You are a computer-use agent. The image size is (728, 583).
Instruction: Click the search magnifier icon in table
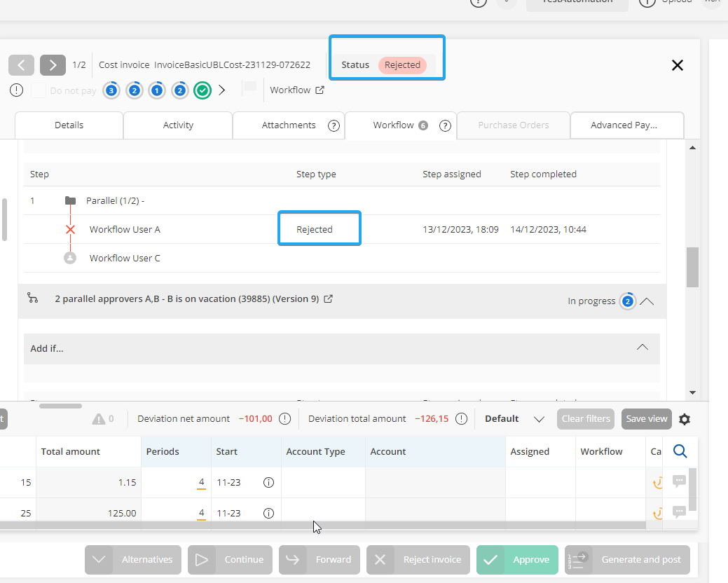click(679, 451)
